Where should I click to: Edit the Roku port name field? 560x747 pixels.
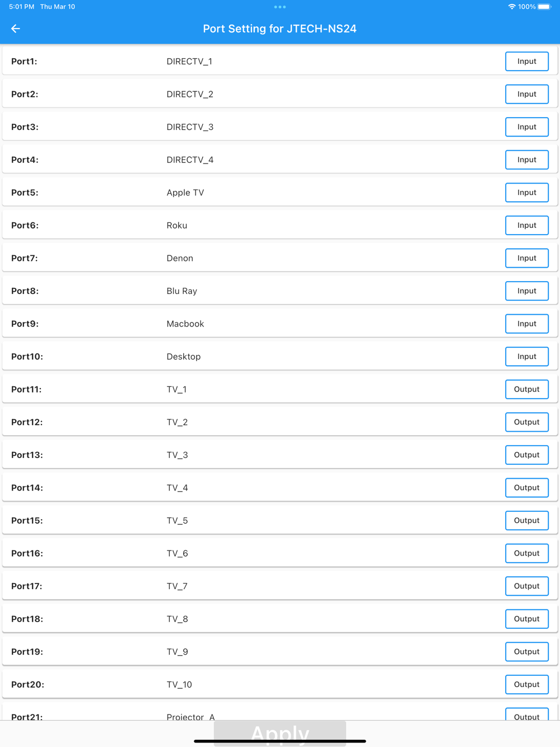(177, 225)
